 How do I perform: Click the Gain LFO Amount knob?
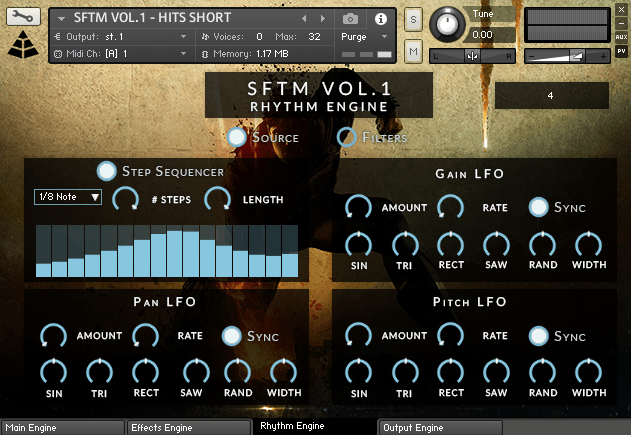(x=357, y=207)
